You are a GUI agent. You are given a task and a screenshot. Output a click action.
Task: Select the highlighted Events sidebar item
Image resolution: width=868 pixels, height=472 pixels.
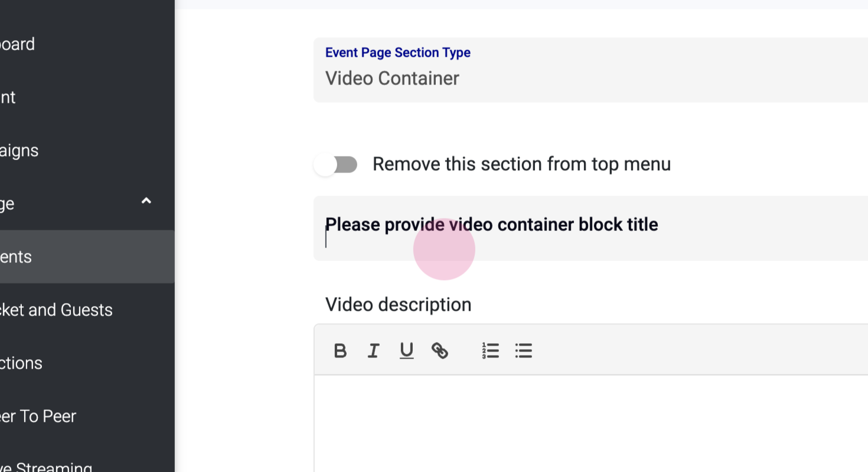pos(17,257)
